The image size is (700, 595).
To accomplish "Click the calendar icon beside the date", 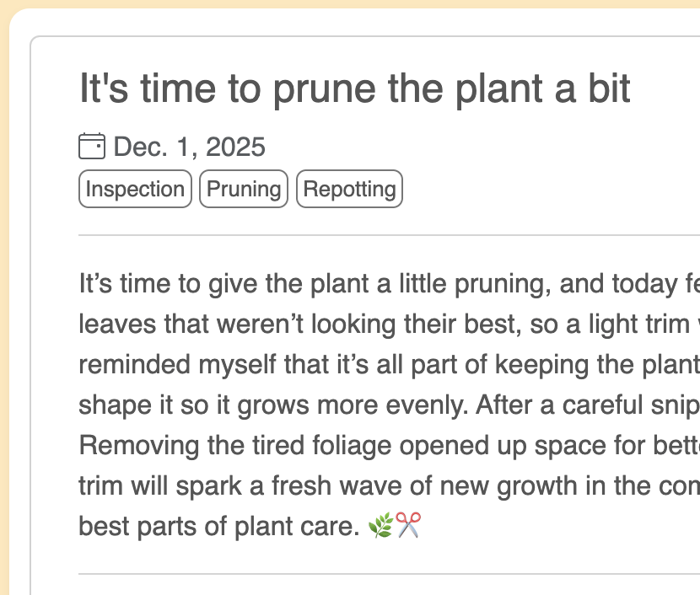I will (91, 147).
